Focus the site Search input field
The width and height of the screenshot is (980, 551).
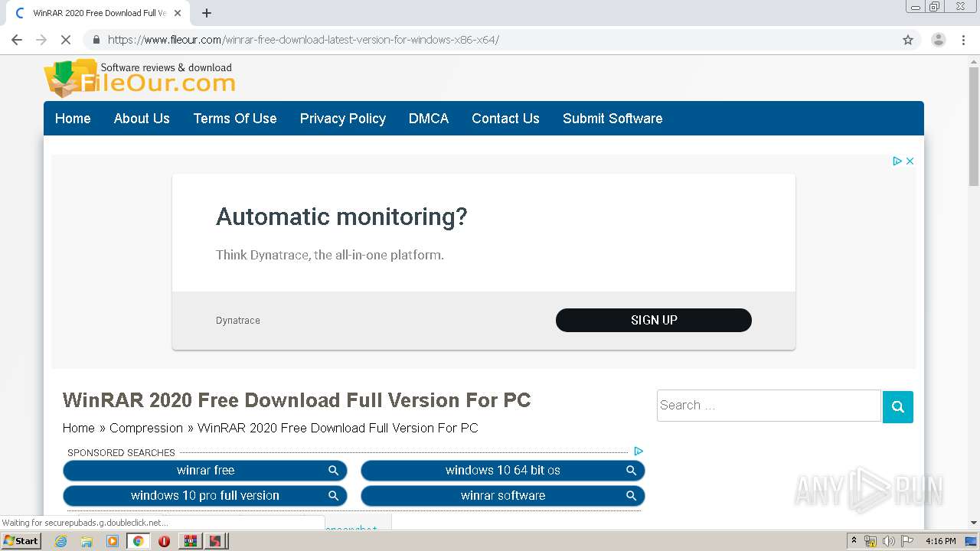click(769, 406)
